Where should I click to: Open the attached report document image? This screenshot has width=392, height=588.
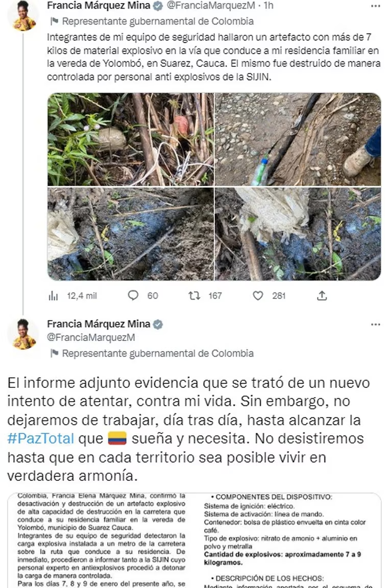tap(194, 541)
